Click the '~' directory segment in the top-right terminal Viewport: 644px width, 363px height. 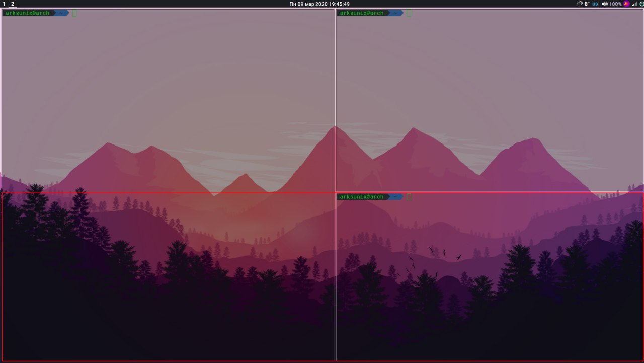point(395,13)
